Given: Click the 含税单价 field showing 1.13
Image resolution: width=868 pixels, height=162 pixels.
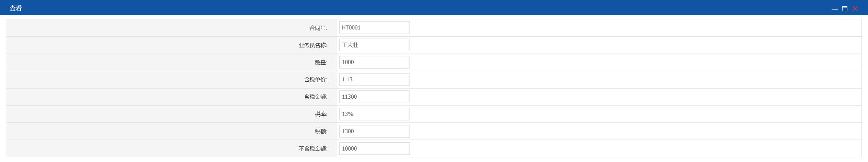Looking at the screenshot, I should [374, 80].
